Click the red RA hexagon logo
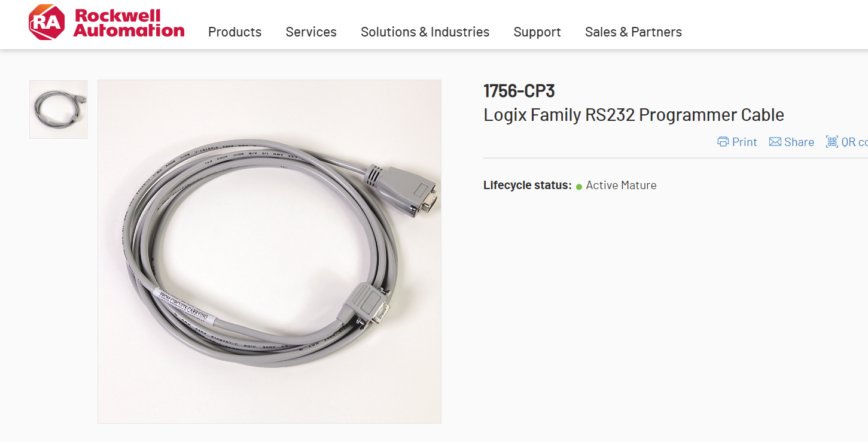The image size is (868, 444). pyautogui.click(x=47, y=23)
